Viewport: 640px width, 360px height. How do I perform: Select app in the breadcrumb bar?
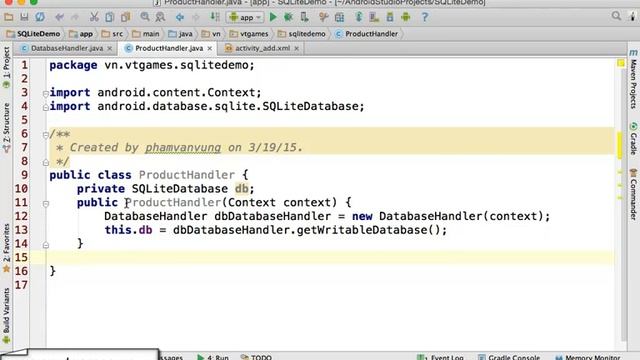[81, 34]
